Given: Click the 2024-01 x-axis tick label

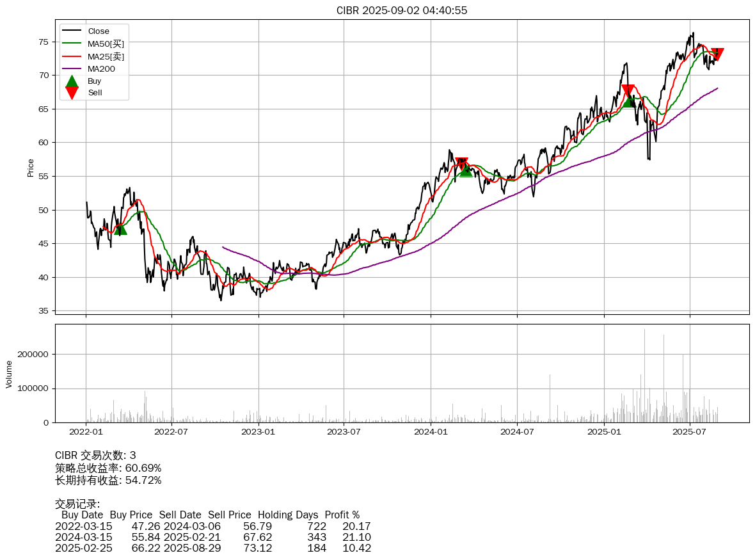Looking at the screenshot, I should (431, 432).
